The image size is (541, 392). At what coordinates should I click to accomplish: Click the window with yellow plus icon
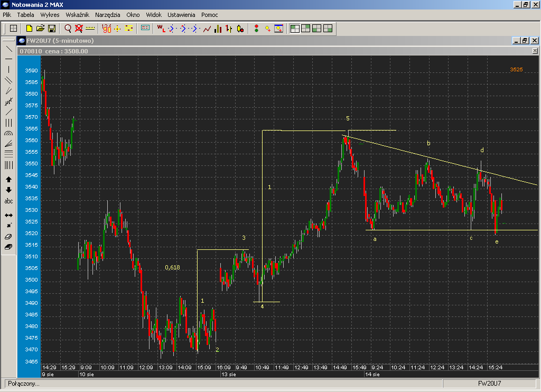click(x=279, y=29)
